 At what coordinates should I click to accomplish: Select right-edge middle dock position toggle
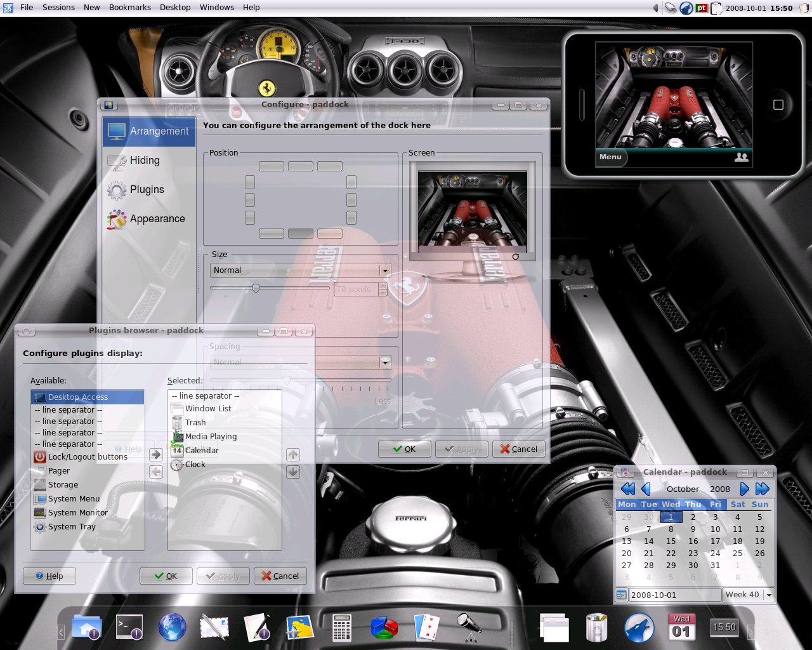point(351,200)
